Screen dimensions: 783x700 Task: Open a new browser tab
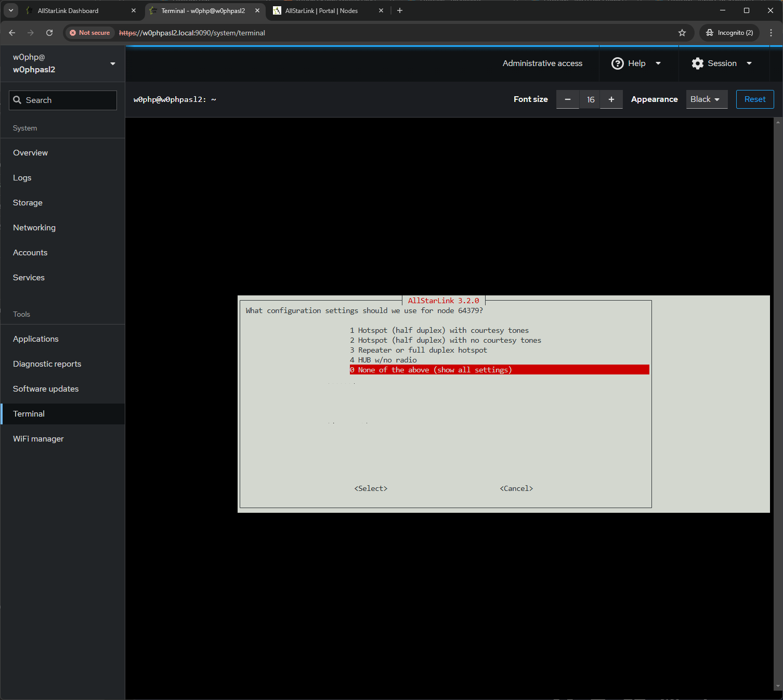click(x=400, y=10)
